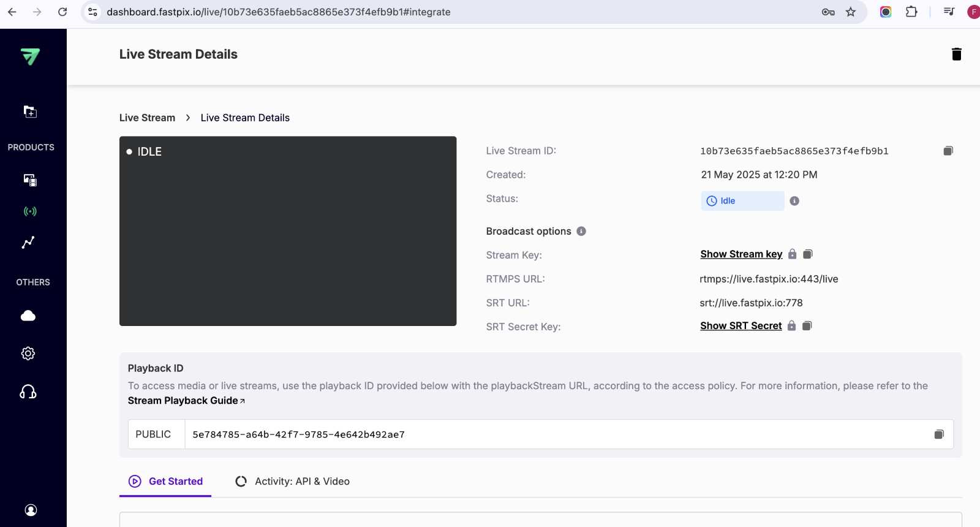Viewport: 980px width, 527px height.
Task: Copy the SRT secret key
Action: [807, 326]
